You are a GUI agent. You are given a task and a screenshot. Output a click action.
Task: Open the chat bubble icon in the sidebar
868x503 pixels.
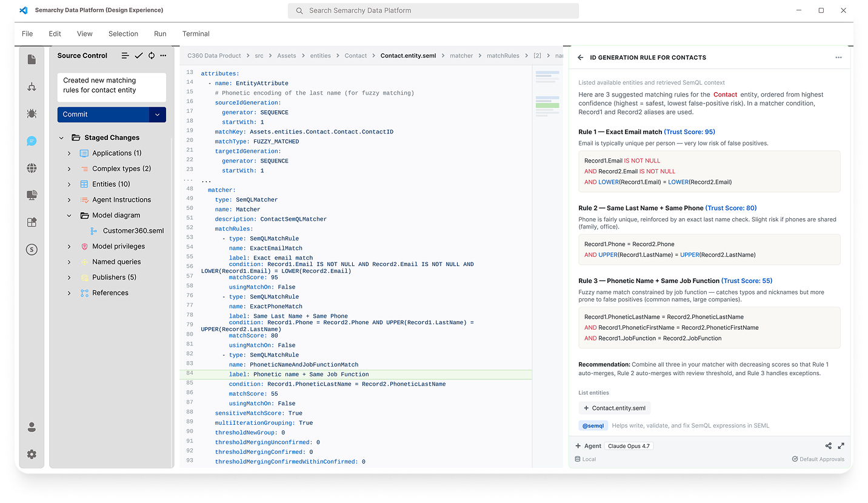(32, 141)
